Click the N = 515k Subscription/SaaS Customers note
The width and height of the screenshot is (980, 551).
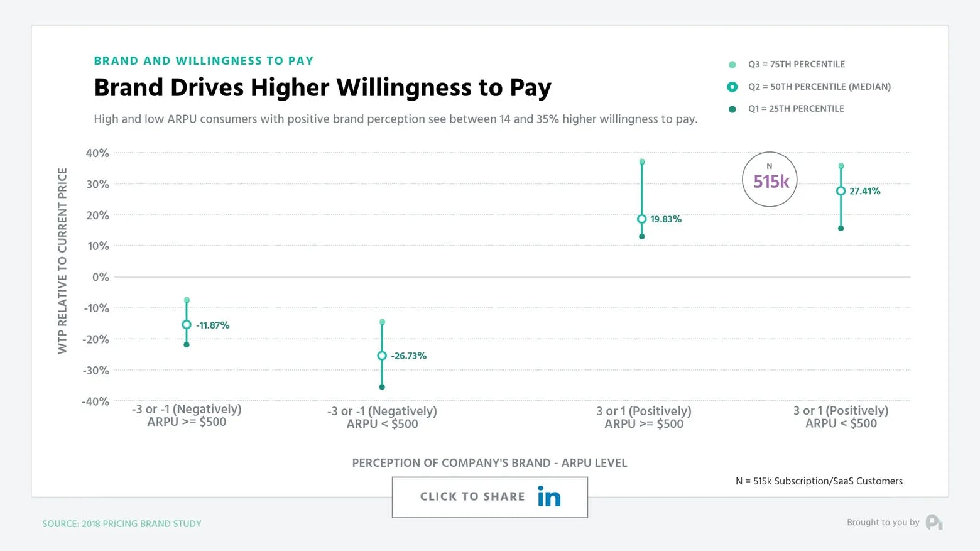point(819,481)
